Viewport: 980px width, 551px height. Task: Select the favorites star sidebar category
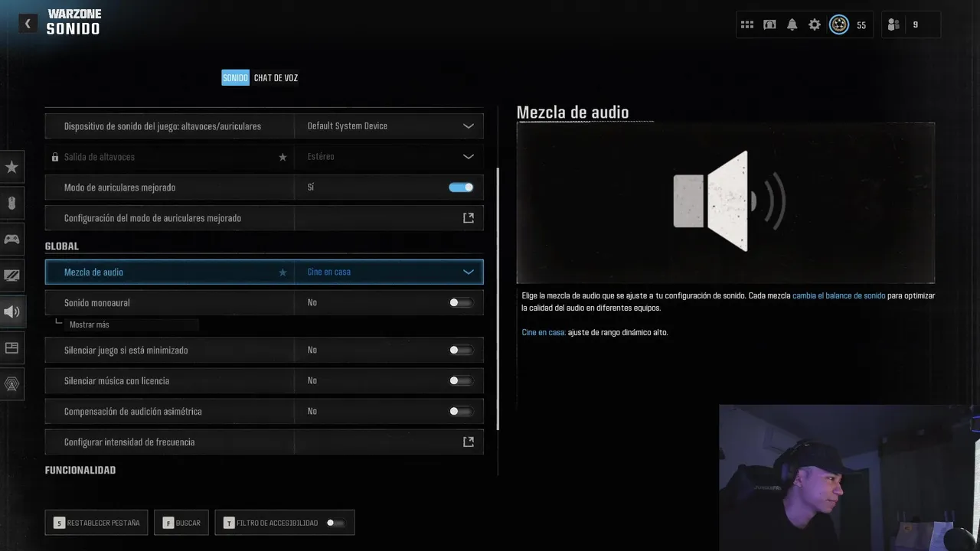11,167
